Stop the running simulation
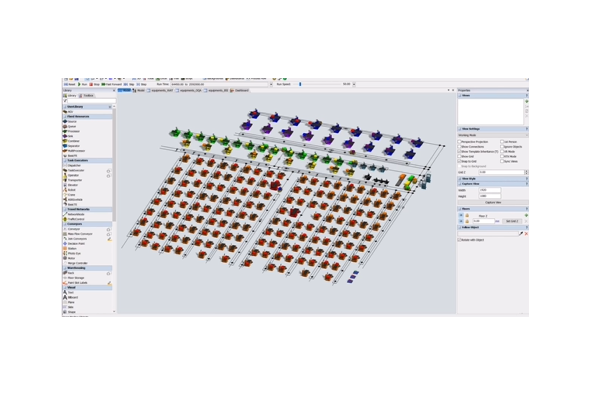The image size is (590, 395). tap(94, 84)
